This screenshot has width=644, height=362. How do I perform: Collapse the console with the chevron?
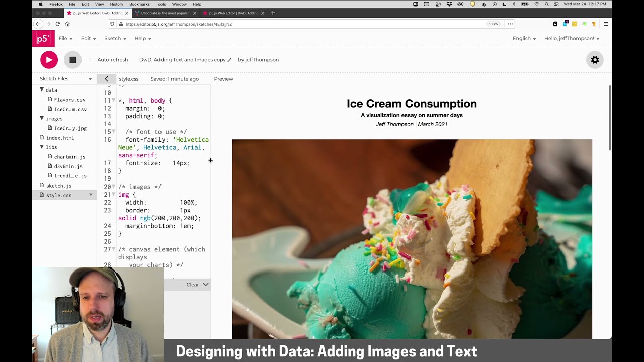[x=205, y=285]
